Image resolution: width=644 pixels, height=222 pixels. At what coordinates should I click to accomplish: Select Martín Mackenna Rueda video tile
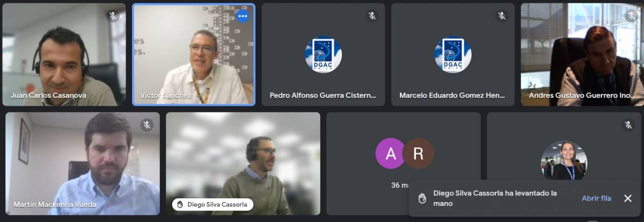[x=83, y=163]
